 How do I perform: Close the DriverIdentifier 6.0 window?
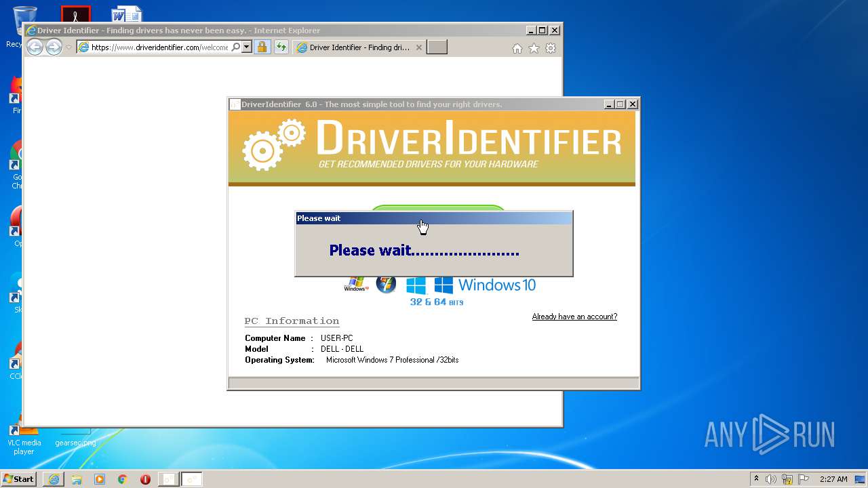[632, 104]
